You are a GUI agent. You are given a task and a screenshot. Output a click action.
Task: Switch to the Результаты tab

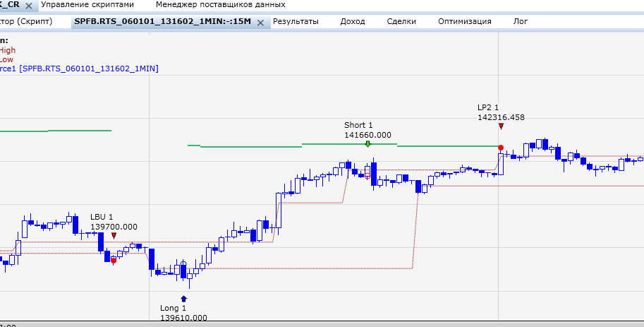point(296,22)
